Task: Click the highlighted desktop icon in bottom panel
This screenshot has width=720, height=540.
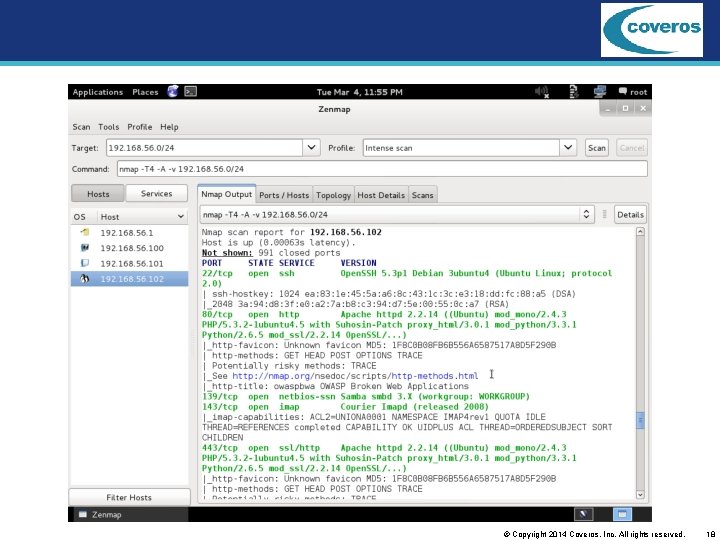Action: 622,514
